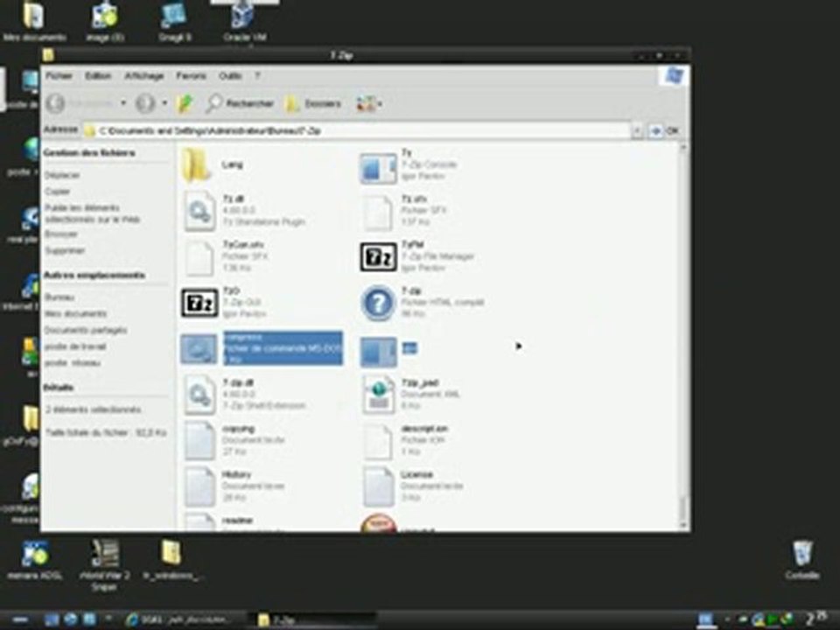Select the 7zCon.sfx file icon
The height and width of the screenshot is (630, 840).
click(199, 258)
